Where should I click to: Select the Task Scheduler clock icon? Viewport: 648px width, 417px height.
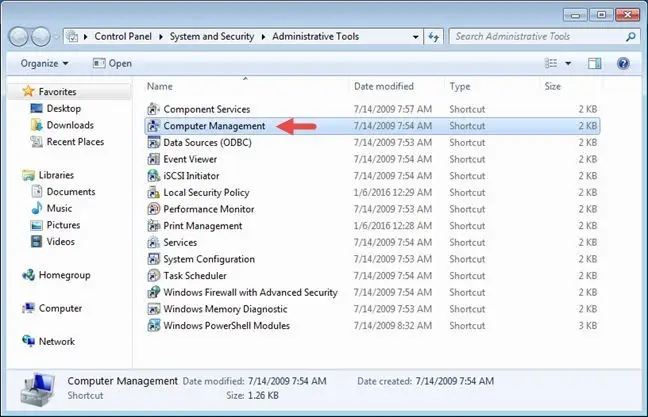coord(153,276)
